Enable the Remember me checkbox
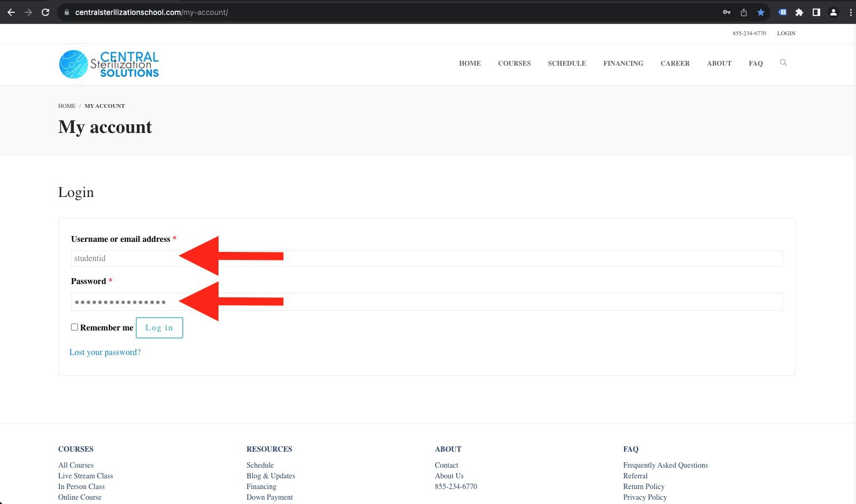Image resolution: width=856 pixels, height=504 pixels. coord(75,327)
